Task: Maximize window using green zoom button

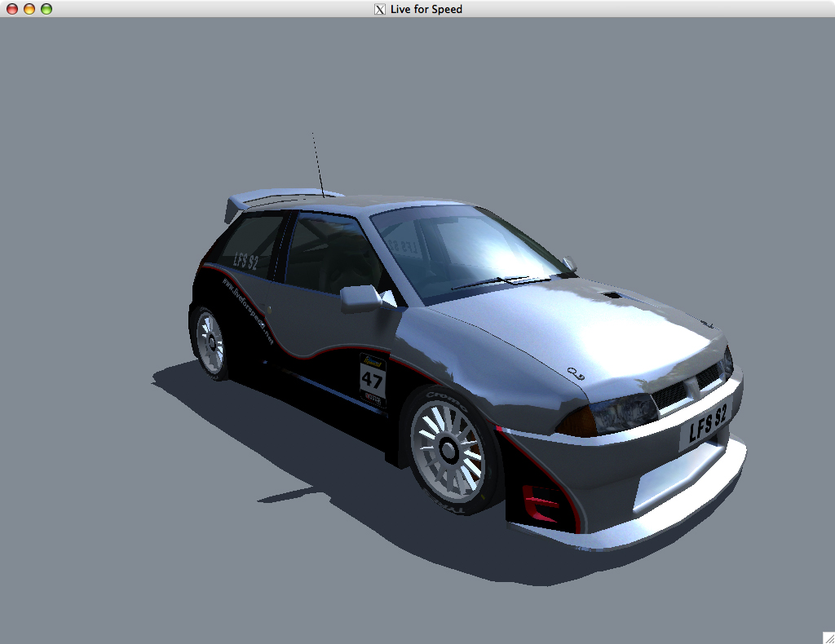Action: (46, 9)
